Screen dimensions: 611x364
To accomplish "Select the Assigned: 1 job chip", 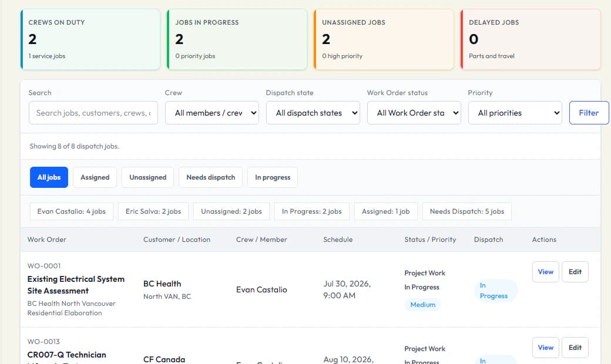I will coord(386,211).
